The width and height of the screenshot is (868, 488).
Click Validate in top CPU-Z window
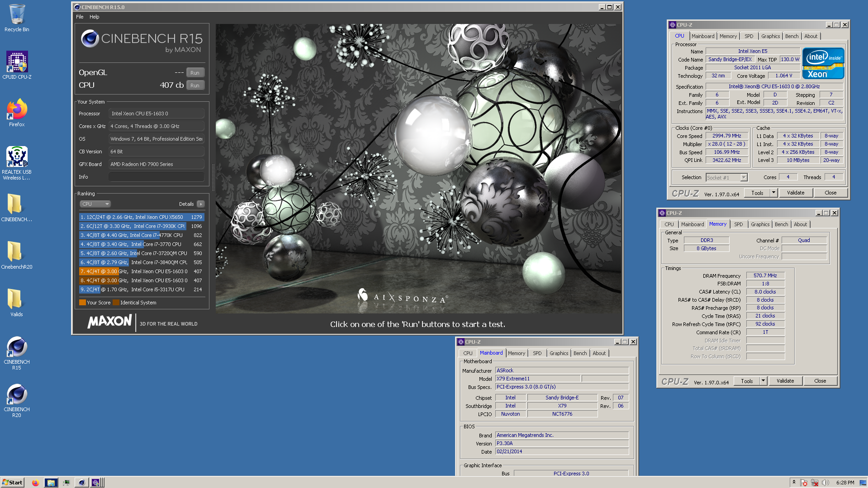tap(796, 193)
